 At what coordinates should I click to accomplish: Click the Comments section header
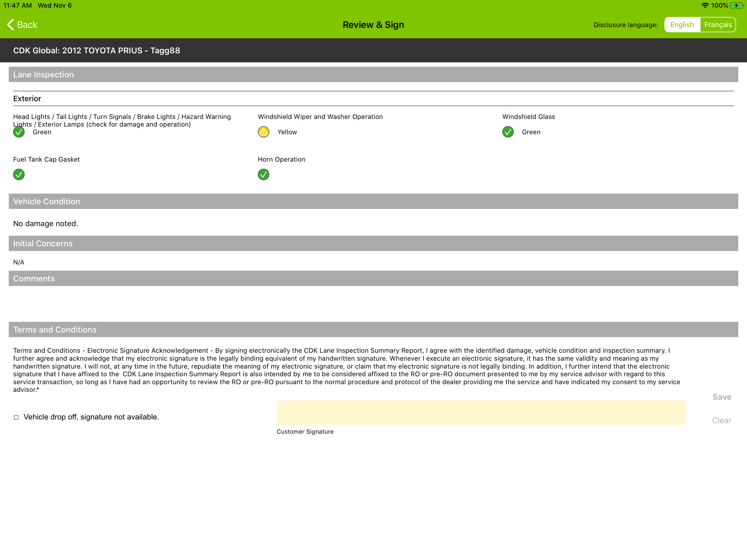(x=373, y=278)
